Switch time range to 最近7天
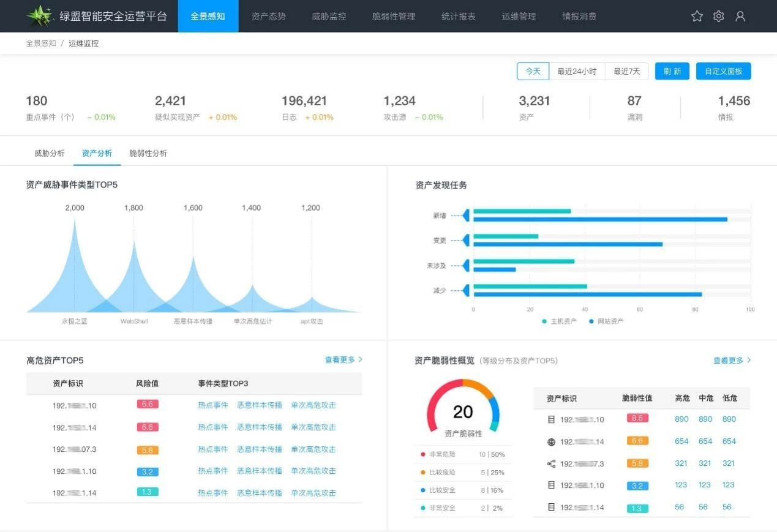777x532 pixels. (x=626, y=71)
